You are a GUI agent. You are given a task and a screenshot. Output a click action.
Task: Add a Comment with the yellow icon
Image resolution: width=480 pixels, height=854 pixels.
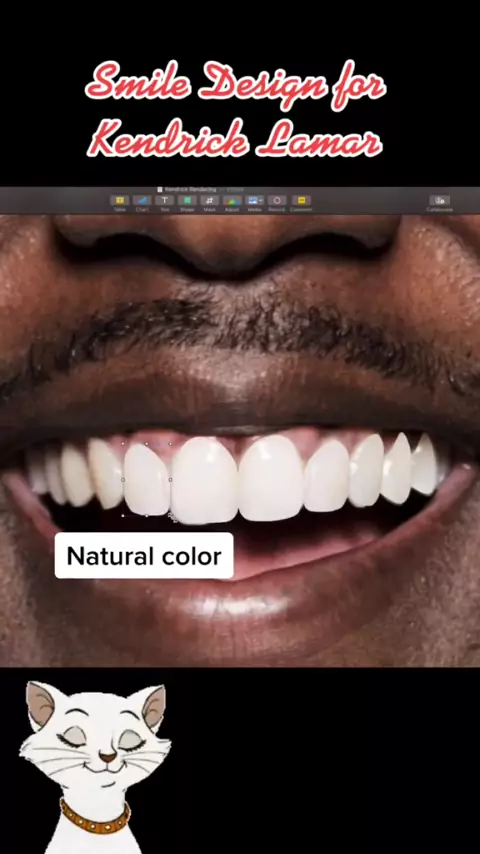click(x=301, y=200)
